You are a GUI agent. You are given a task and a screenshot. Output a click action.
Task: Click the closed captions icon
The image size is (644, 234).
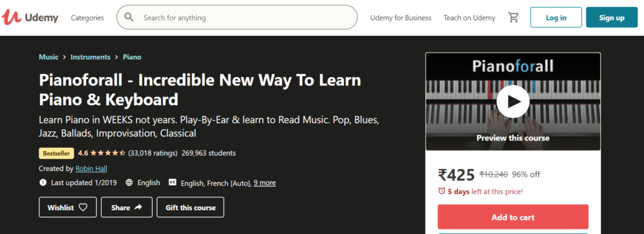[x=173, y=183]
